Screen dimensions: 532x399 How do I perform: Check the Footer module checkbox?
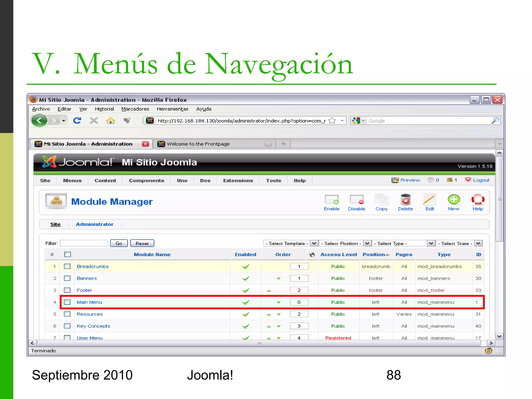pos(67,290)
